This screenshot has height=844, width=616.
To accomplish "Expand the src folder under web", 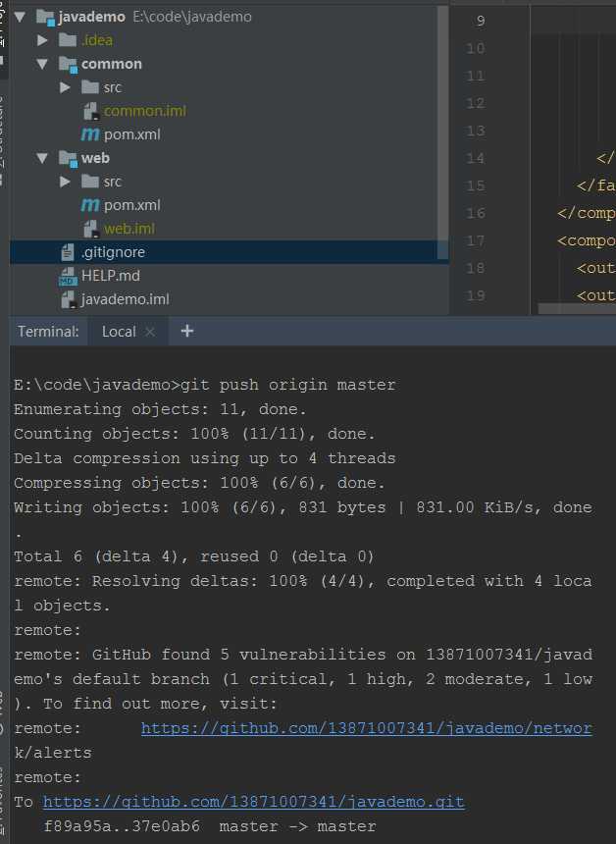I will (65, 182).
